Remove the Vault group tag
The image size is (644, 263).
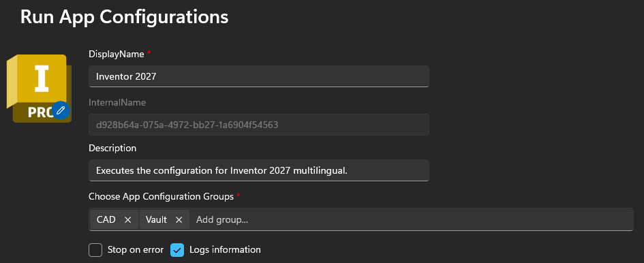coord(179,220)
